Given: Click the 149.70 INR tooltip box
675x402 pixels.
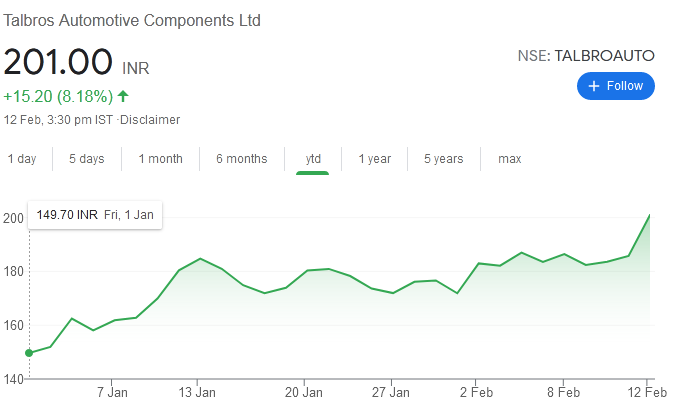Looking at the screenshot, I should pos(95,214).
